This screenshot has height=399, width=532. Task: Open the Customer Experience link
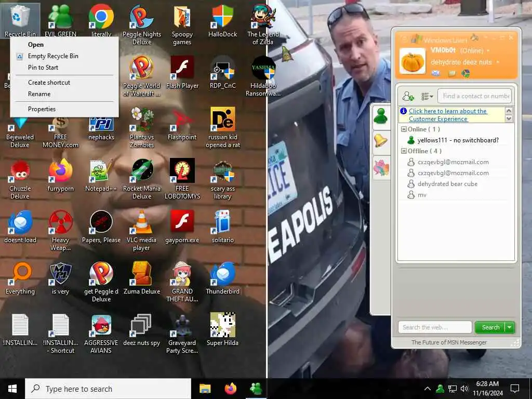tap(448, 115)
